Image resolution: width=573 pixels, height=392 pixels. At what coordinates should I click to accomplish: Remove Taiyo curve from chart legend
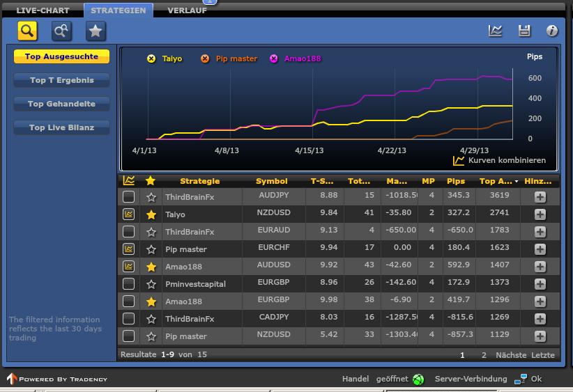pos(151,58)
